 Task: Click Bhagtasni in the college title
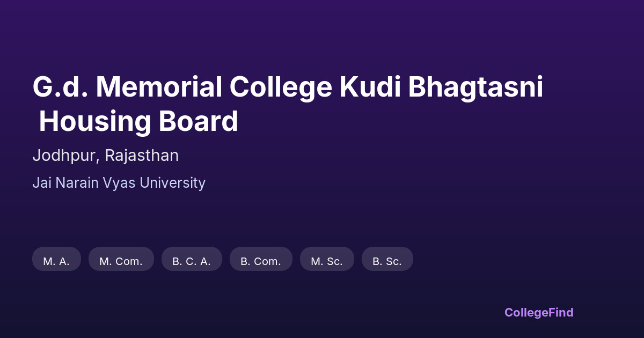pyautogui.click(x=475, y=87)
